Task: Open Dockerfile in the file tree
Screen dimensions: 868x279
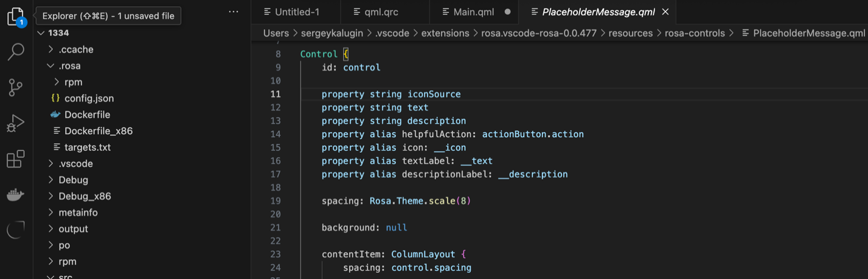Action: (x=87, y=115)
